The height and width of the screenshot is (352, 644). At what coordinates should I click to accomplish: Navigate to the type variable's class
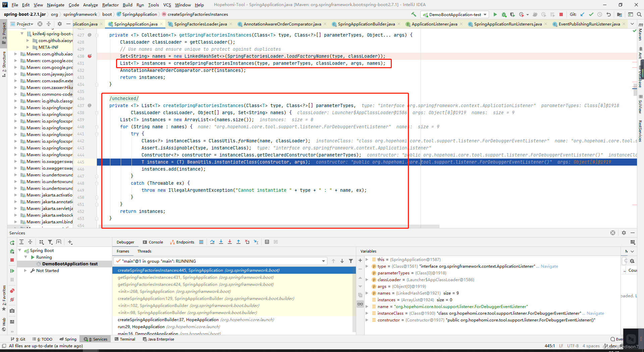(549, 266)
